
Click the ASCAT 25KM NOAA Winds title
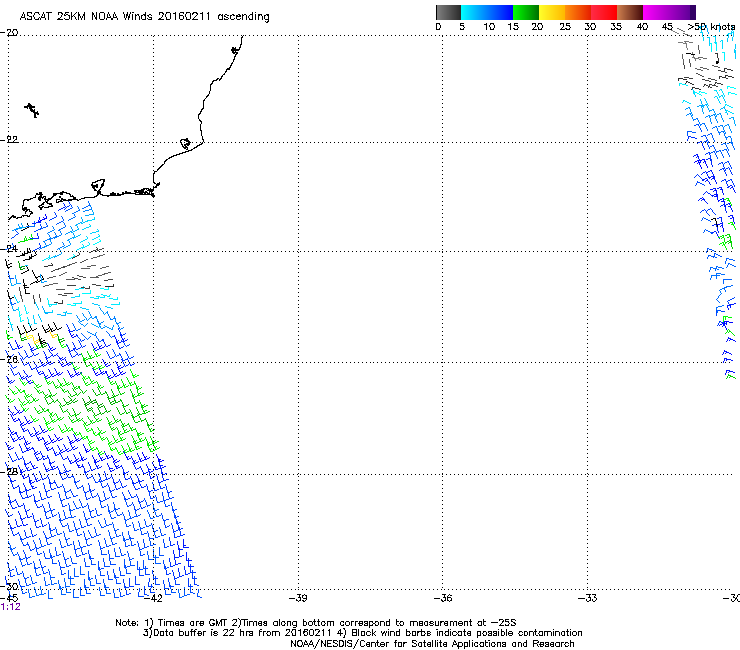[x=144, y=16]
